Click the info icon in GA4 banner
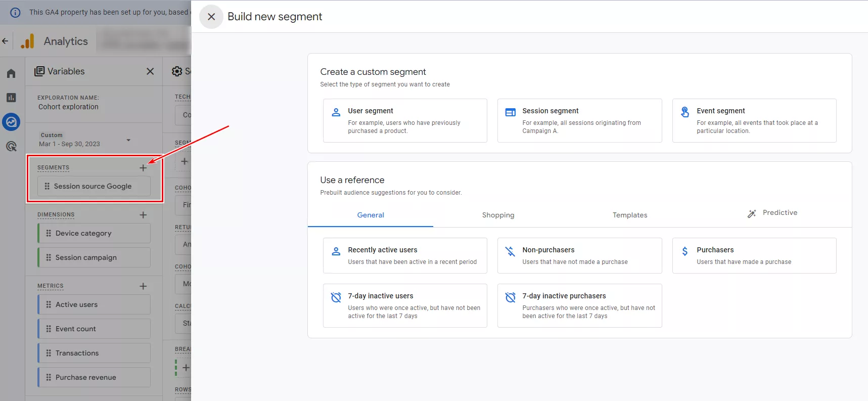The image size is (868, 401). pos(15,13)
